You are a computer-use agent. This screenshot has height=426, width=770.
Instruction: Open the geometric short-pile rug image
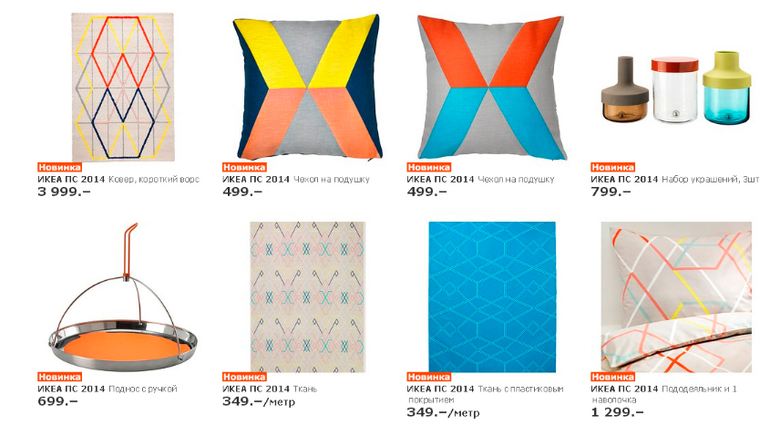pyautogui.click(x=123, y=87)
